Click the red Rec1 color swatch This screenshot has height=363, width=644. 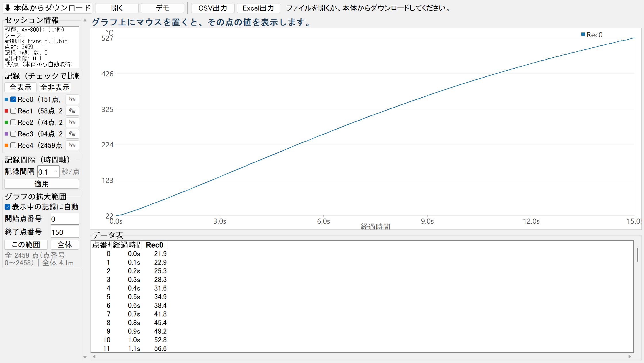click(6, 111)
